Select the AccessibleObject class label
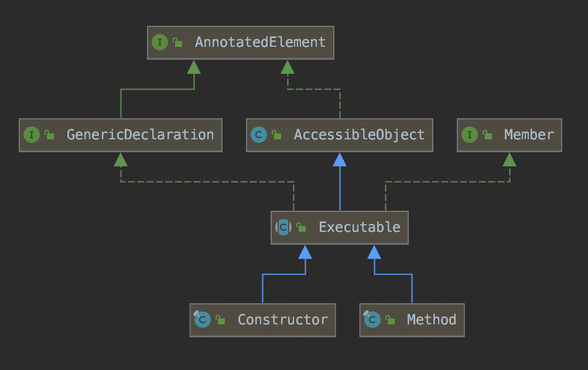The image size is (588, 370). tap(359, 135)
